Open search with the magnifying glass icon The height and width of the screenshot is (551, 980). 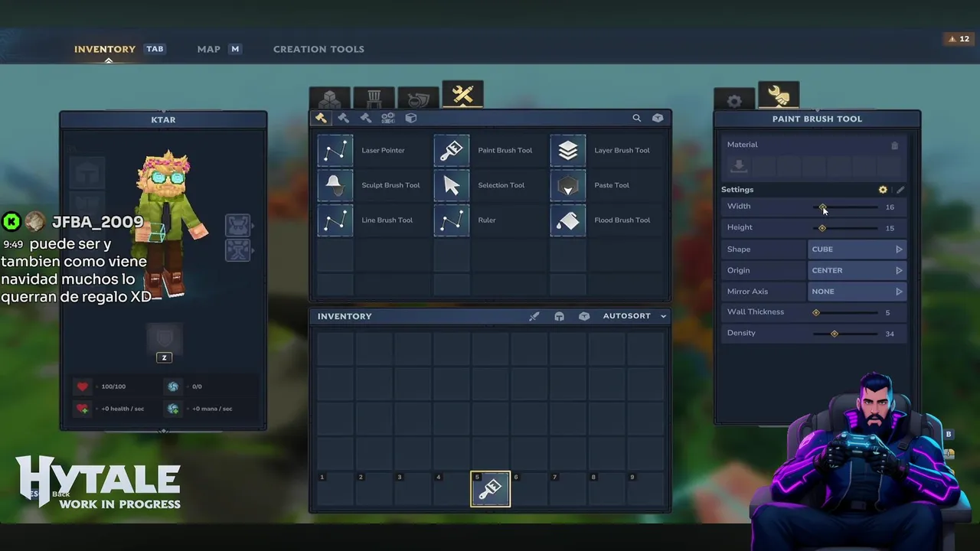click(x=636, y=118)
